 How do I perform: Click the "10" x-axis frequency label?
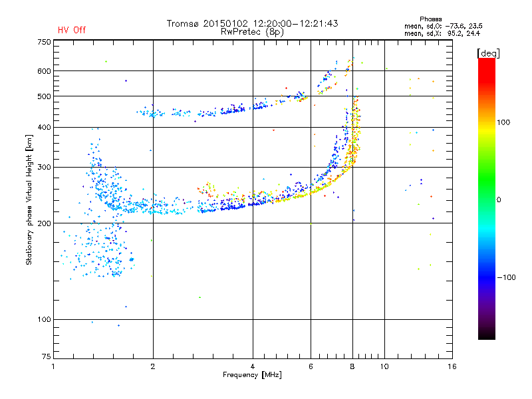click(x=384, y=366)
